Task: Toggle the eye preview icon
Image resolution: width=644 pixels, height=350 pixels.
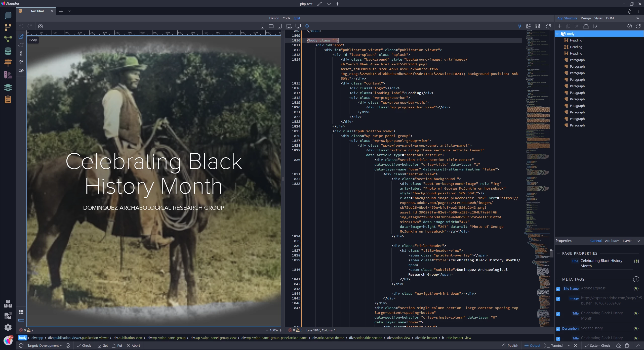Action: click(21, 71)
